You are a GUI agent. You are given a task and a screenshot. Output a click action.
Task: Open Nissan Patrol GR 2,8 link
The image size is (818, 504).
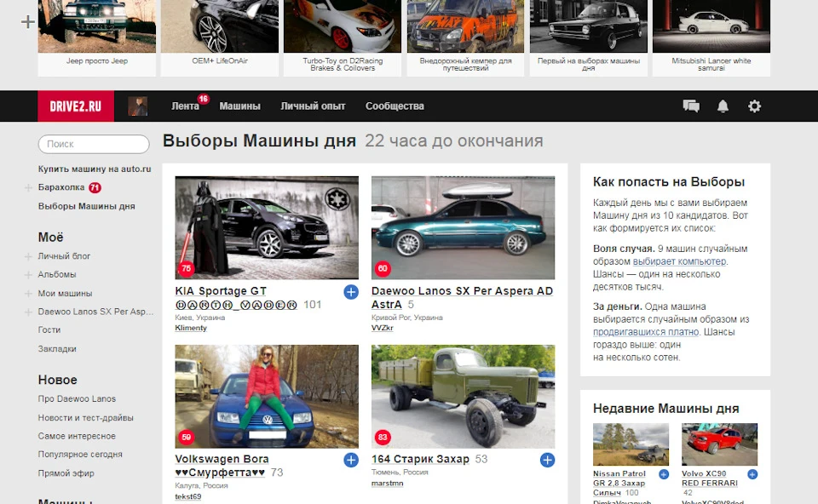(x=619, y=484)
